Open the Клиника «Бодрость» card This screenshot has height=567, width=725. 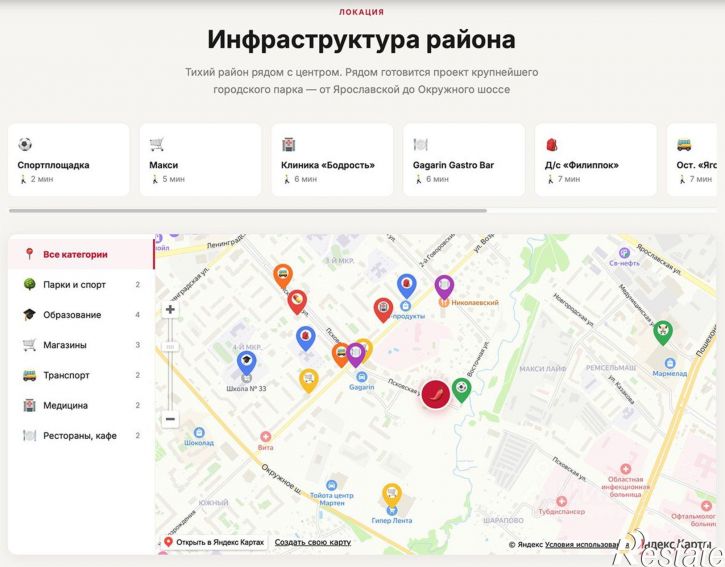(332, 160)
